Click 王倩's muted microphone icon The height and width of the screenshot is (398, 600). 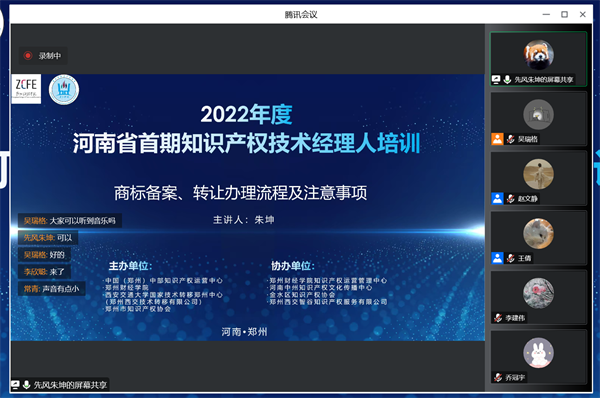tap(510, 258)
